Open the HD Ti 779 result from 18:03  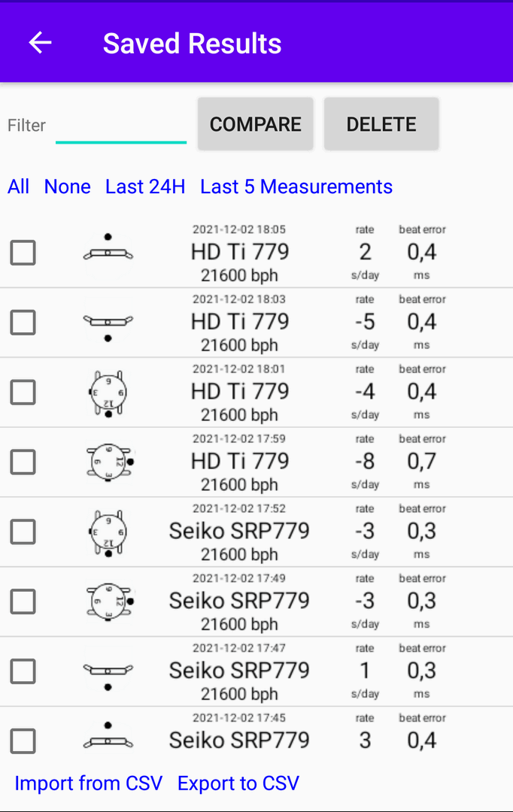coord(240,322)
